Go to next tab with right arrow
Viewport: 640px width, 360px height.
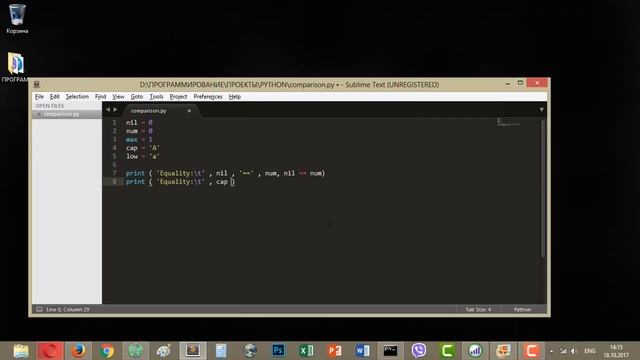coord(115,109)
